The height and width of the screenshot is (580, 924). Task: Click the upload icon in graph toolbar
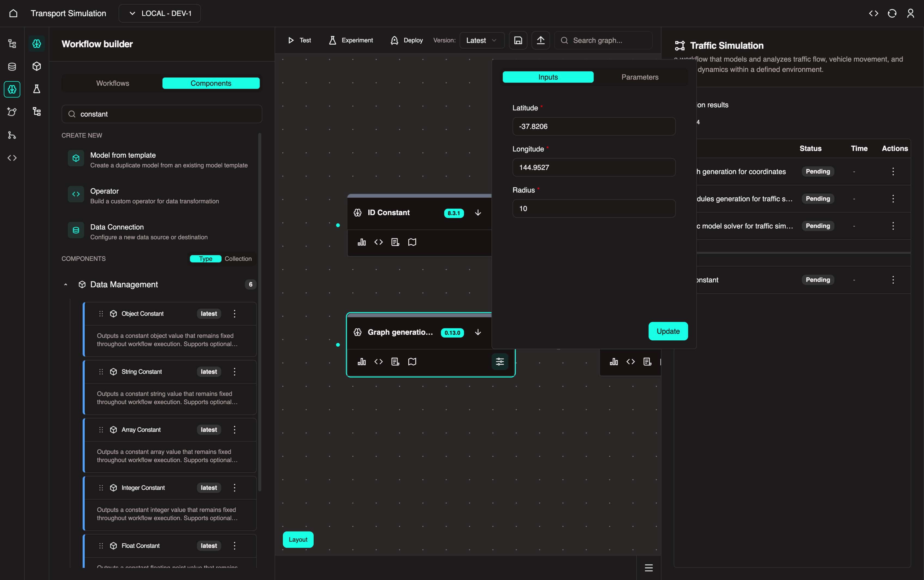click(541, 40)
